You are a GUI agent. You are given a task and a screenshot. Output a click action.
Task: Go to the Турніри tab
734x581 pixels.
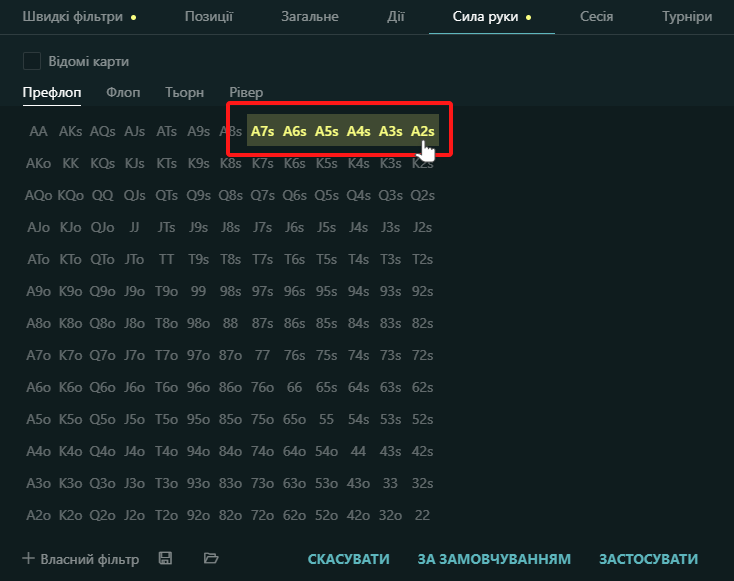(x=687, y=17)
